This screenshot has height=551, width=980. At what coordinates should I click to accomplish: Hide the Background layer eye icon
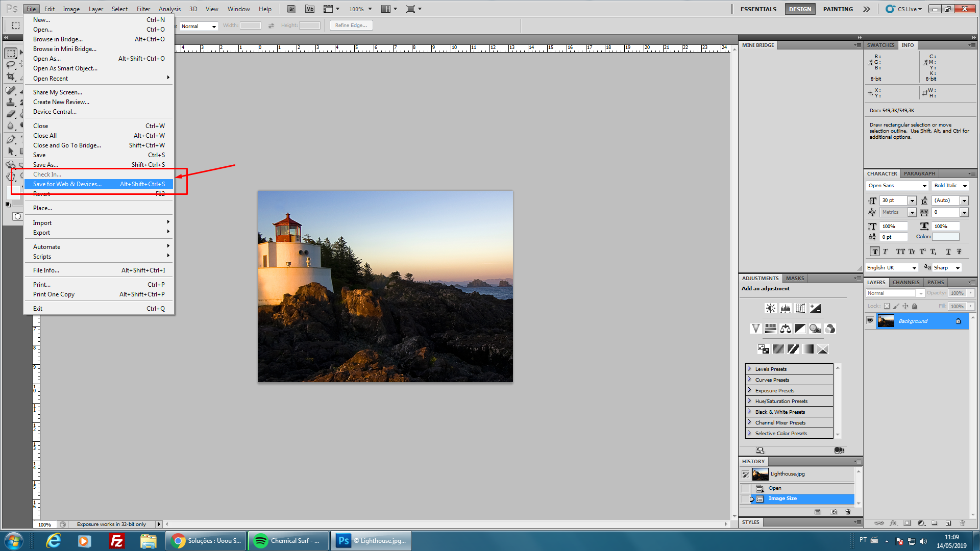(870, 321)
